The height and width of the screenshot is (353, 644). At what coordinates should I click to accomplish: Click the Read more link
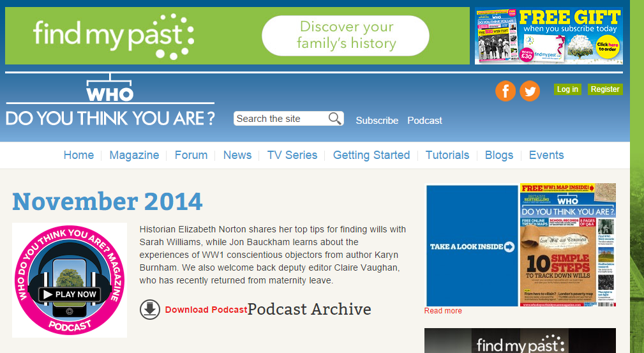[443, 311]
